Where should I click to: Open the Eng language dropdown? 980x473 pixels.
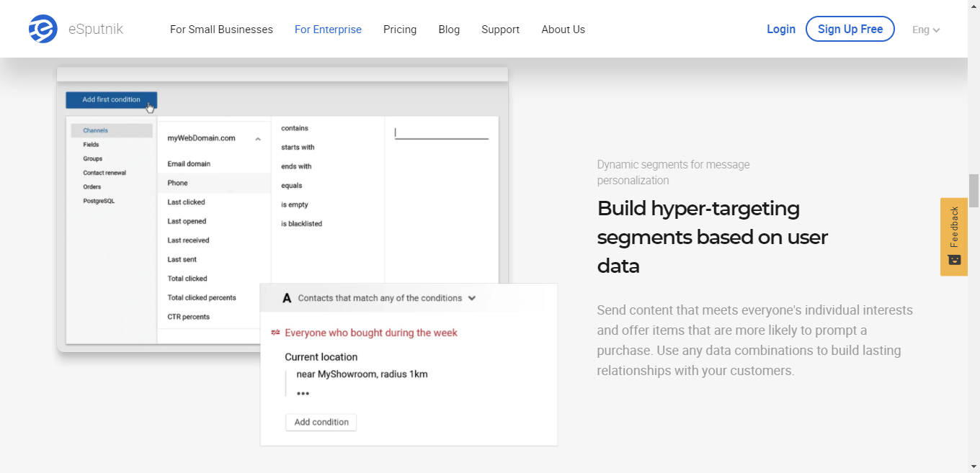926,30
